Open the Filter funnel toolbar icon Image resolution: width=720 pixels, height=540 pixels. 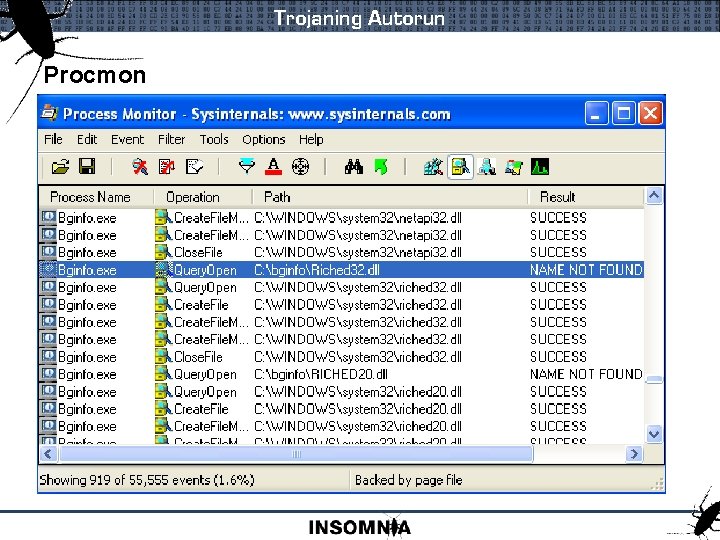247,167
